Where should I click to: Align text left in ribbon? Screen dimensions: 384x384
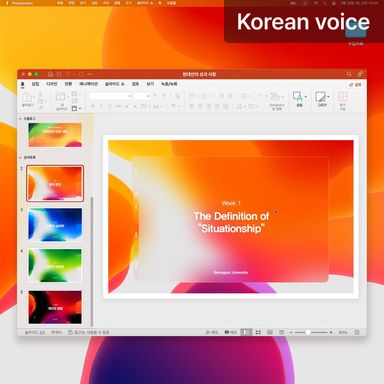tap(192, 106)
